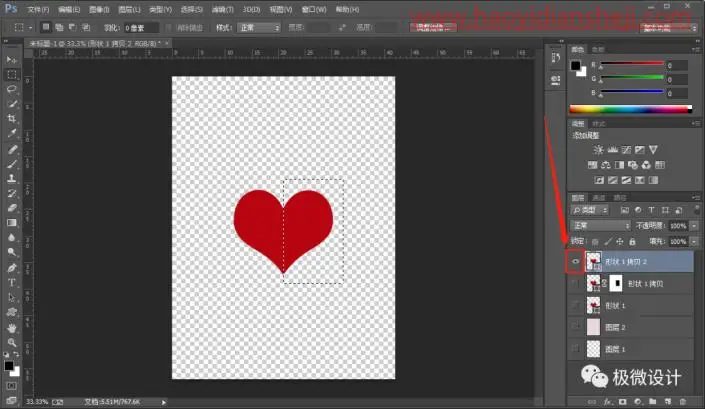Hide the top heart shape copy 2 layer
The image size is (705, 409).
coord(576,262)
